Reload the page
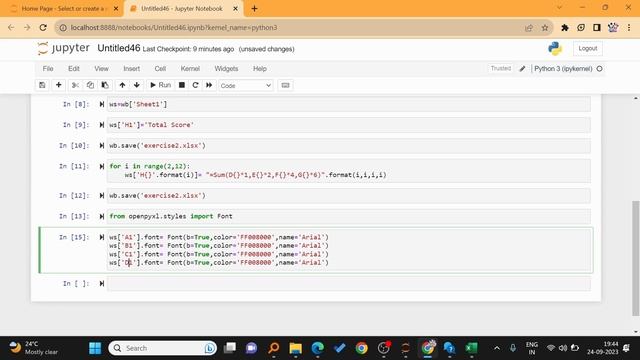 coord(43,27)
